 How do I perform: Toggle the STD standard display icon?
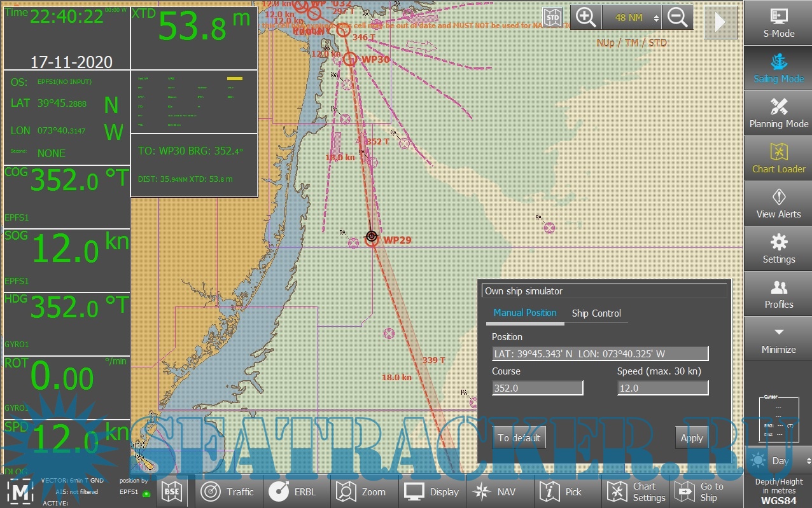553,17
